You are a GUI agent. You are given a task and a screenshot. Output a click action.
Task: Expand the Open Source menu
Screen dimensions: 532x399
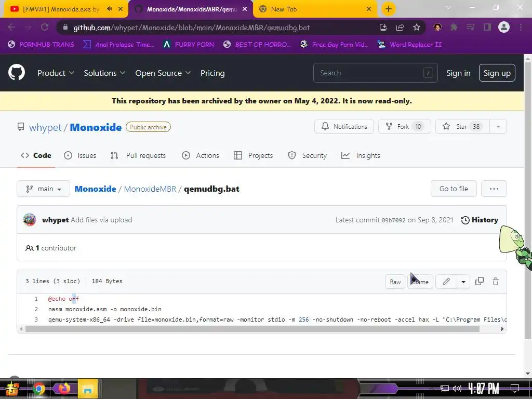163,73
